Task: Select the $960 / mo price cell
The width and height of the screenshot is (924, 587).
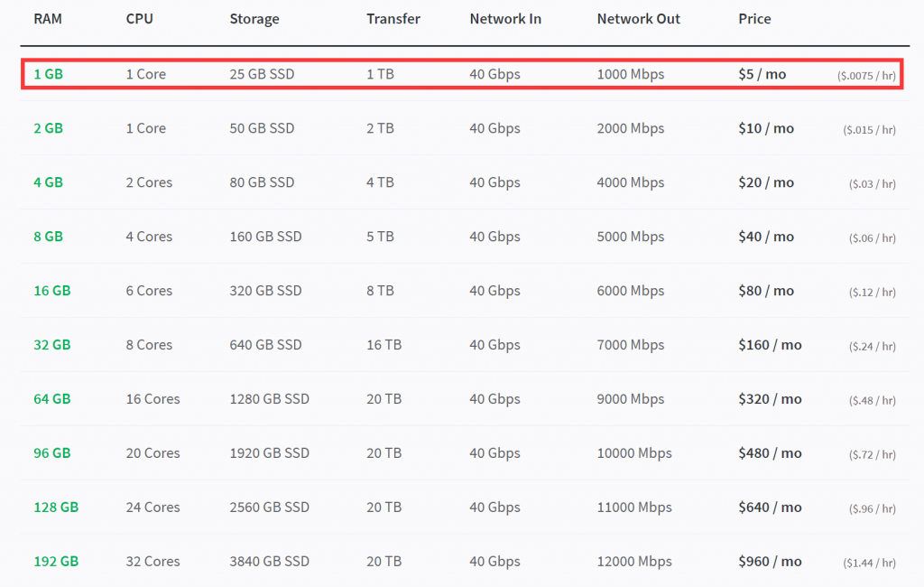Action: (x=770, y=562)
